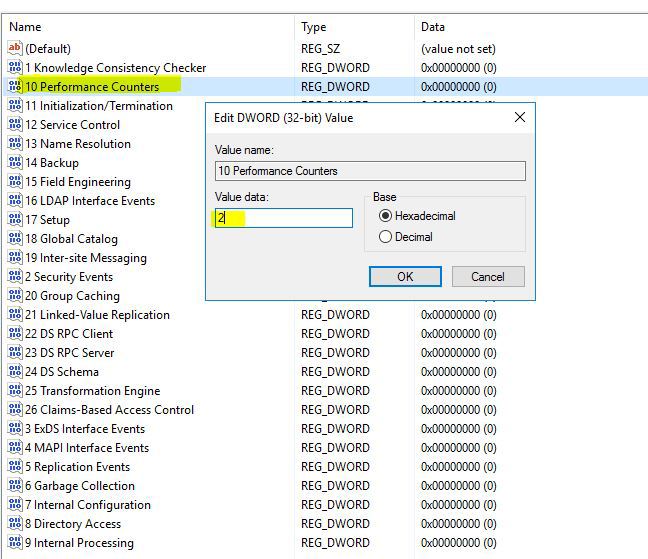Screen dimensions: 648x559
Task: Select '22 DS RPC Client' entry name
Action: (69, 334)
